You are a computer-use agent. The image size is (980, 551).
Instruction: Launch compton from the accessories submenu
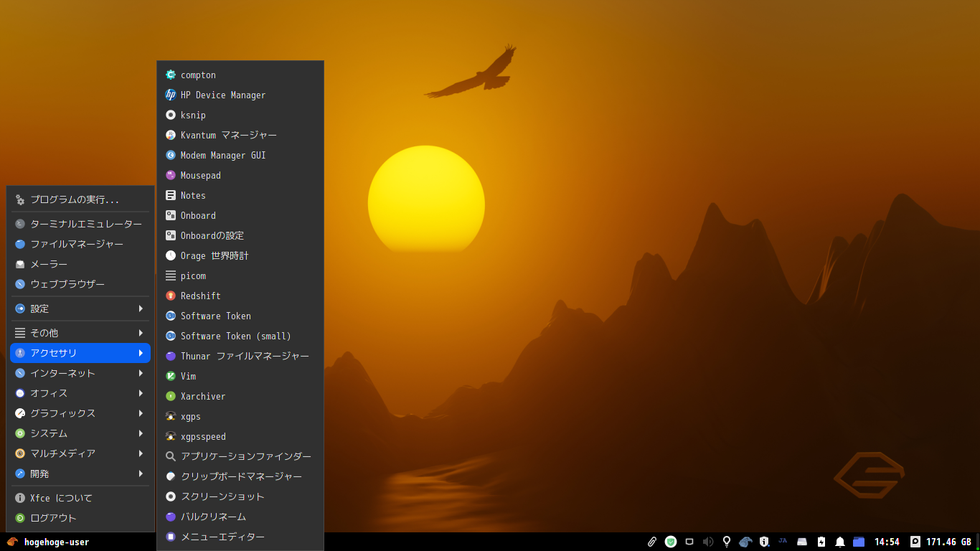(x=240, y=75)
